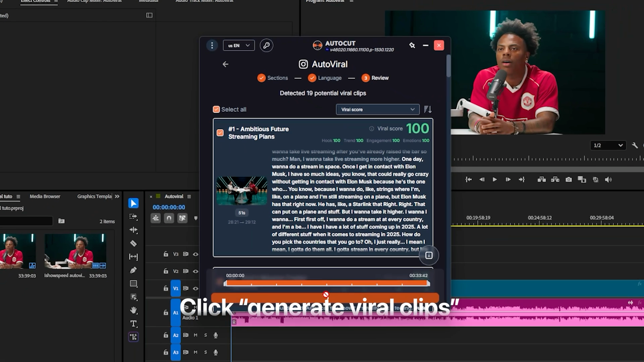The image size is (644, 362).
Task: Play the Program monitor
Action: (495, 180)
